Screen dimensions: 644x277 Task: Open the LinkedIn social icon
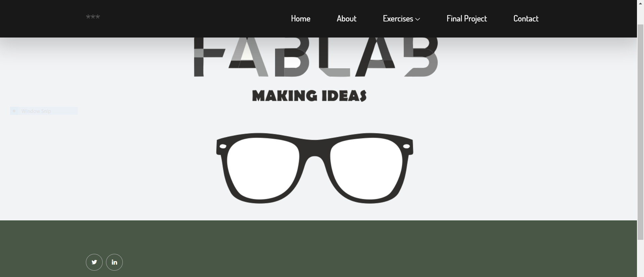(114, 262)
